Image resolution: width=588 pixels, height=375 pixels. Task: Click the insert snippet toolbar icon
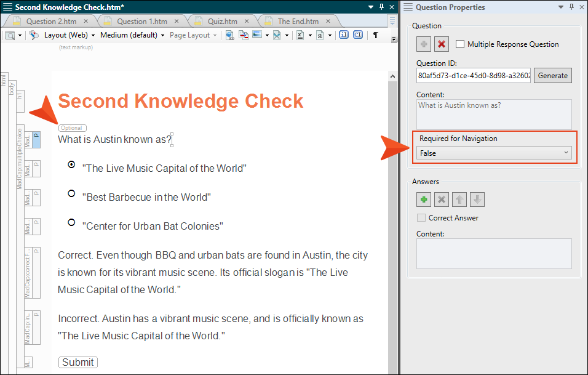point(277,35)
